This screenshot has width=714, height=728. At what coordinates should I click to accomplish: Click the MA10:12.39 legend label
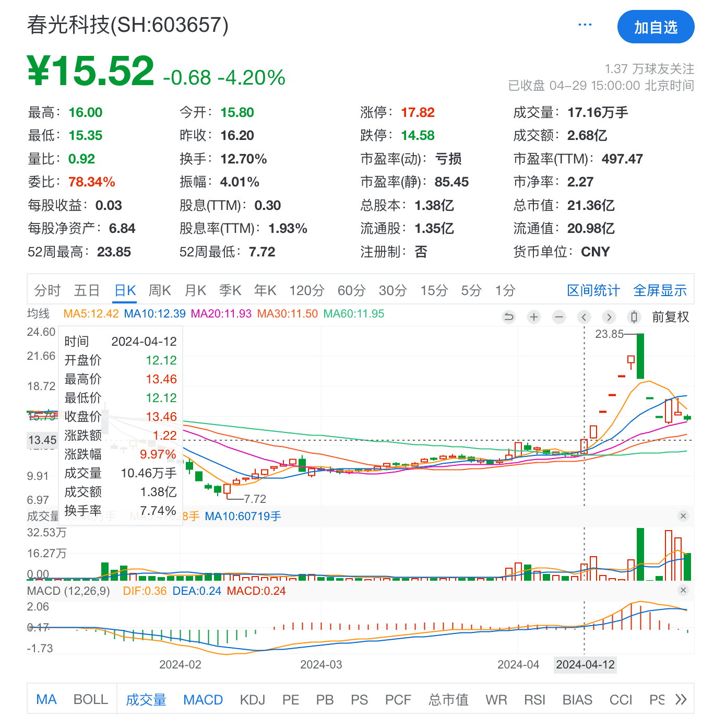154,314
